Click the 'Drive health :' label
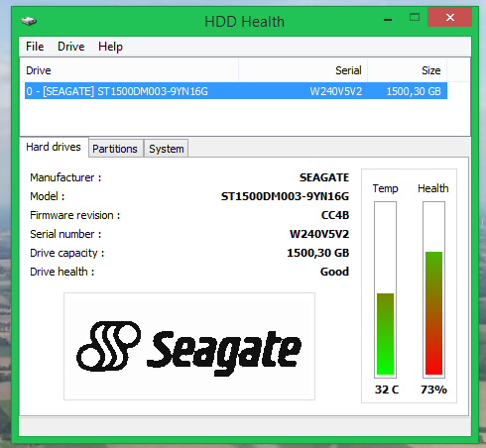Viewport: 486px width, 448px height. coord(62,272)
